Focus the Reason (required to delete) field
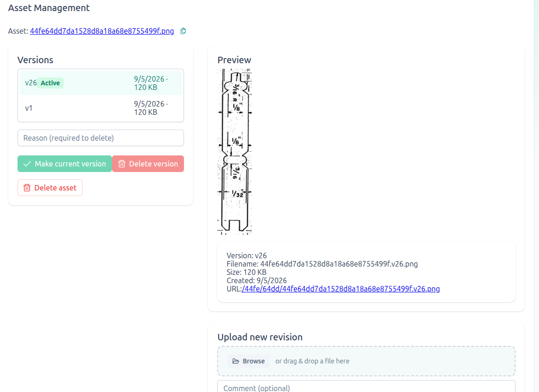Screen dimensions: 539x392 coord(101,138)
